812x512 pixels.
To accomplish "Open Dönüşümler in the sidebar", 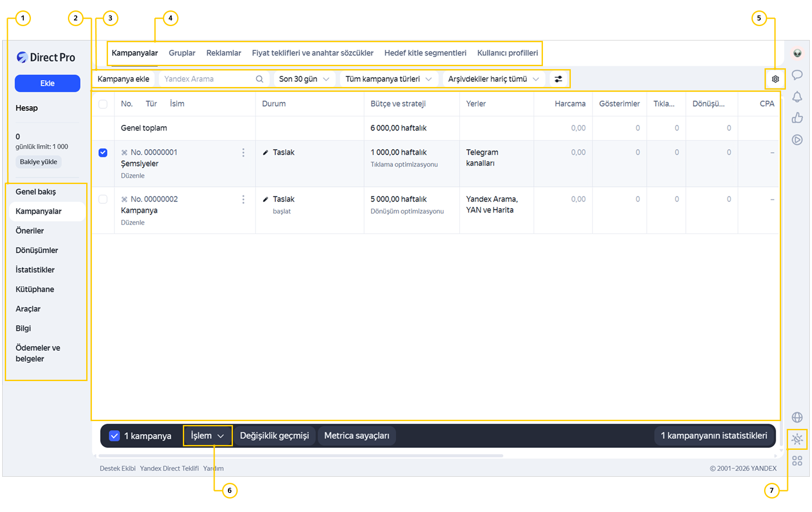I will (x=37, y=251).
